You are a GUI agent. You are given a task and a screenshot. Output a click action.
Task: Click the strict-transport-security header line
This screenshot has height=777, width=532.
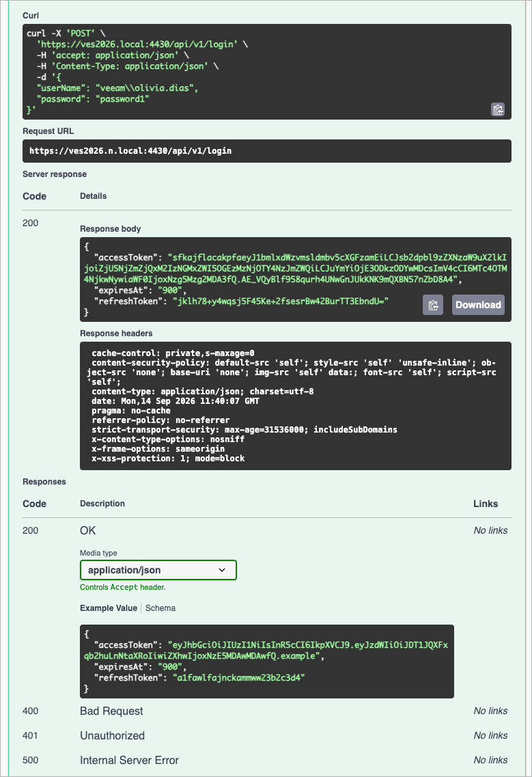[x=244, y=430]
